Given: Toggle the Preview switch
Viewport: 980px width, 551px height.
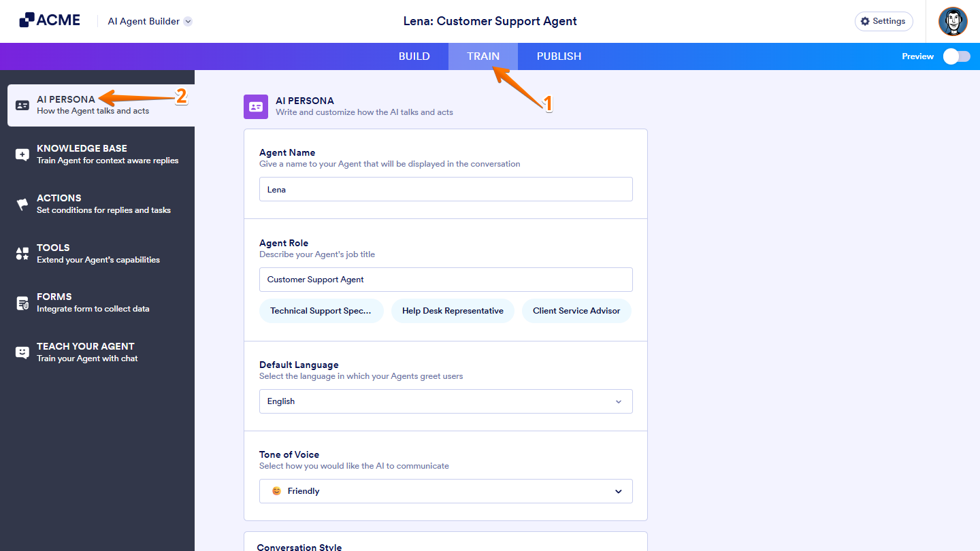Looking at the screenshot, I should point(956,56).
